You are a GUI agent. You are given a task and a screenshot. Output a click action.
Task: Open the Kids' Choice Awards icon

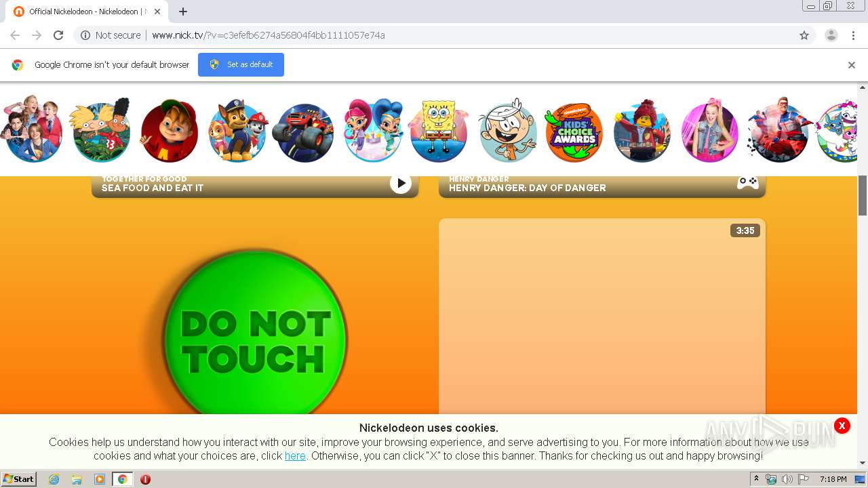point(574,132)
